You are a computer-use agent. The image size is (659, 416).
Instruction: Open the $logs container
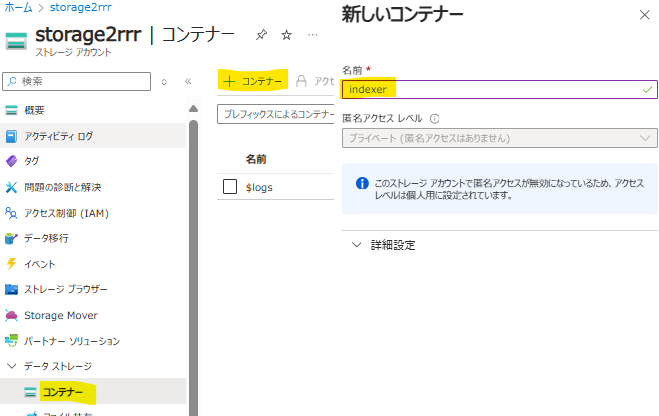[x=259, y=187]
